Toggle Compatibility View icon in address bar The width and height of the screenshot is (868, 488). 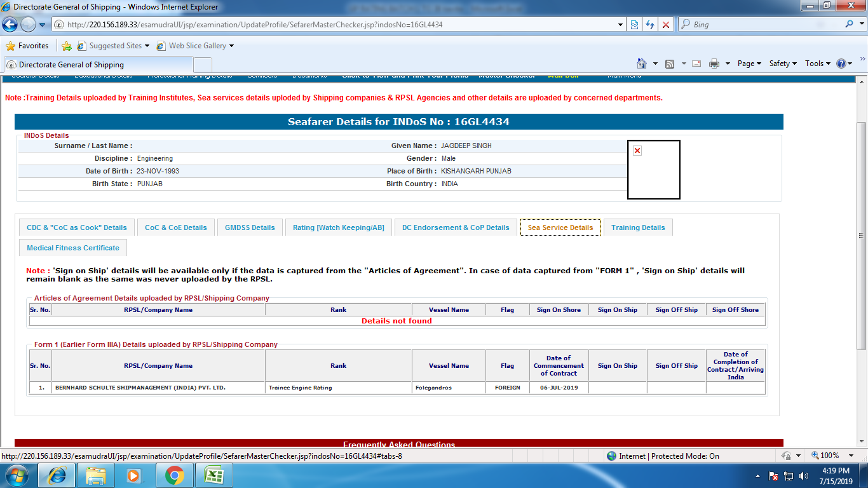pyautogui.click(x=634, y=25)
